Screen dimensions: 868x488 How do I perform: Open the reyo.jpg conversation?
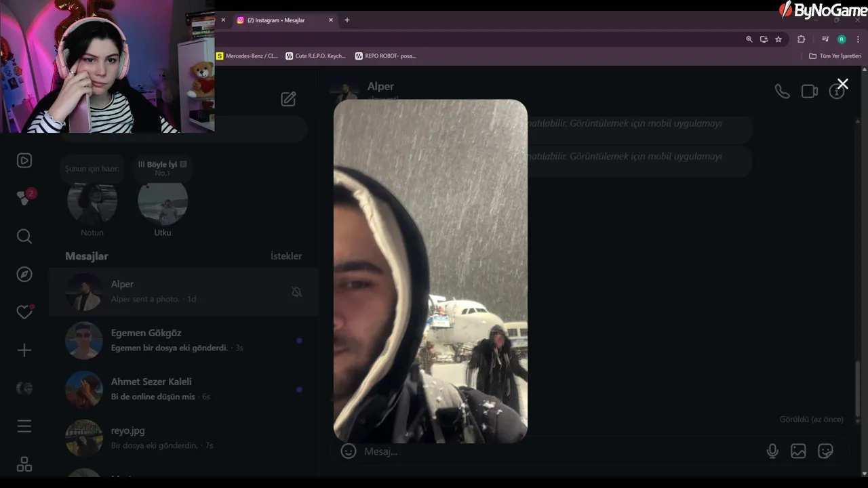[183, 438]
